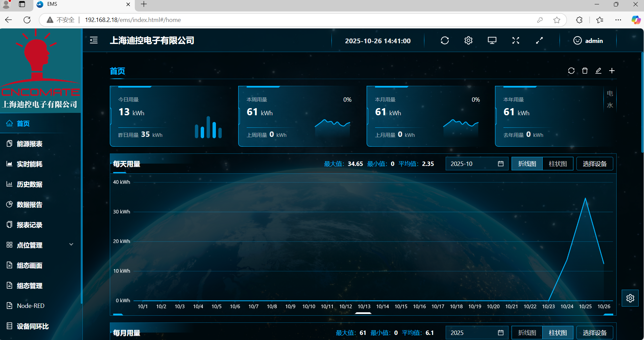
Task: Click the diagonal expand arrows icon
Action: pos(539,41)
